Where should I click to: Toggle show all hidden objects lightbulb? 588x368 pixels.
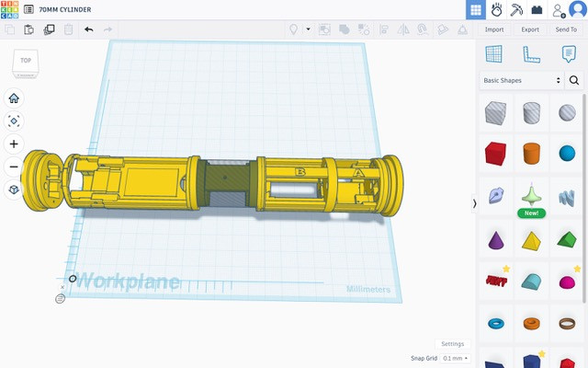[x=295, y=29]
